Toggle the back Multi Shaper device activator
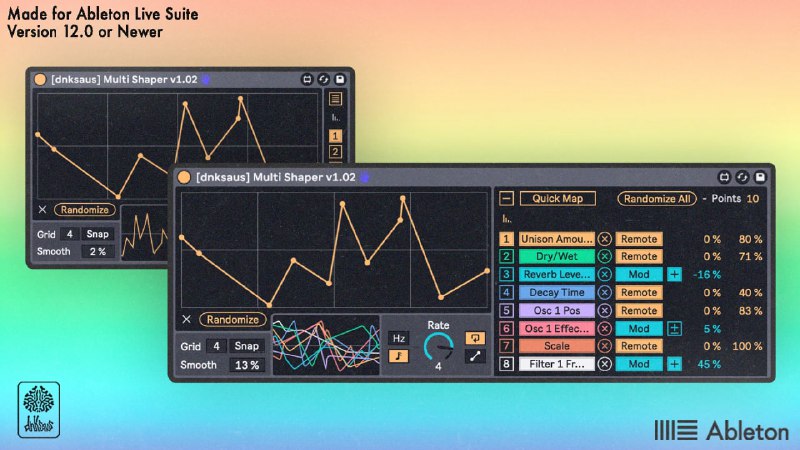 point(40,79)
